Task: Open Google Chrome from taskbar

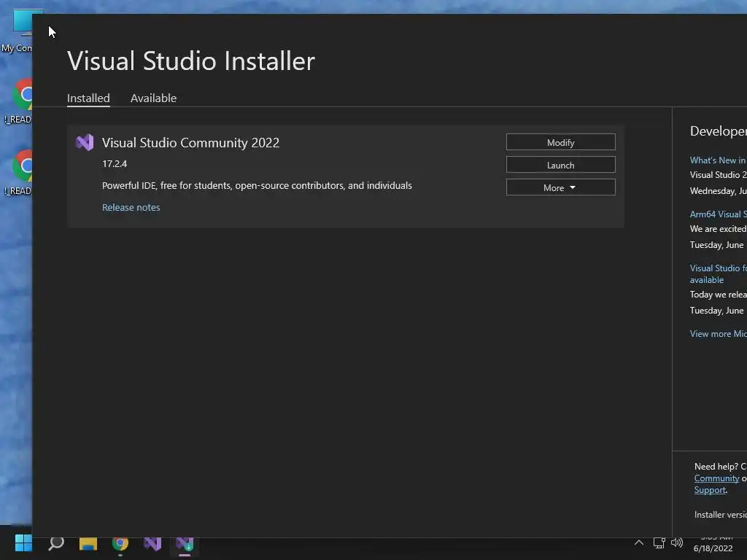Action: [x=120, y=543]
